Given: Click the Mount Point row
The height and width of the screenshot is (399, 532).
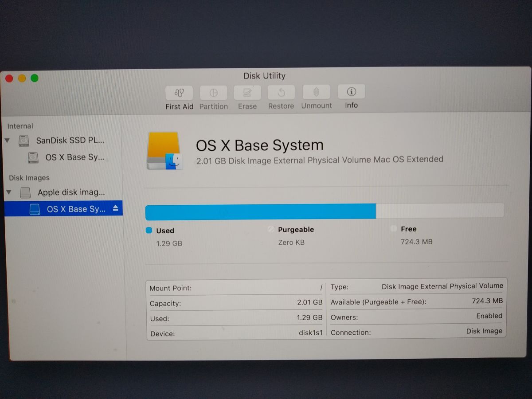Looking at the screenshot, I should point(236,288).
